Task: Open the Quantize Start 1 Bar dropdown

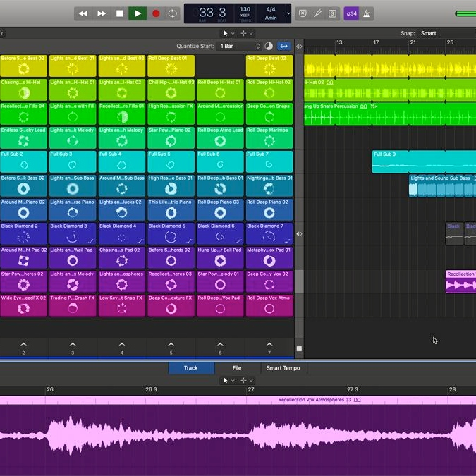Action: click(240, 46)
